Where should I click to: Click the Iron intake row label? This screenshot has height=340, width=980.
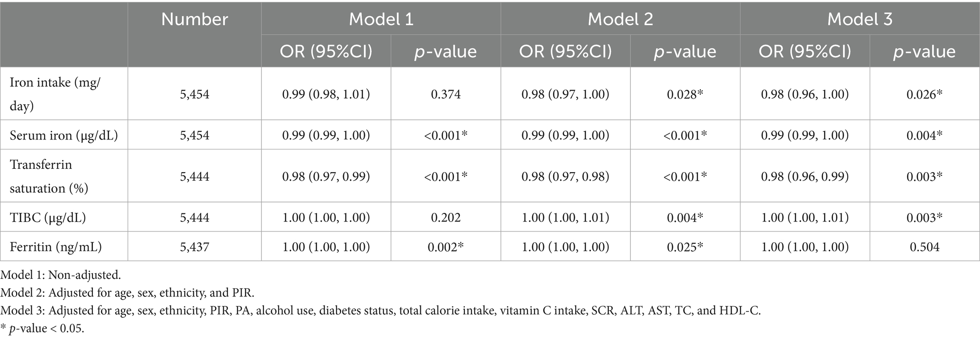click(x=54, y=94)
